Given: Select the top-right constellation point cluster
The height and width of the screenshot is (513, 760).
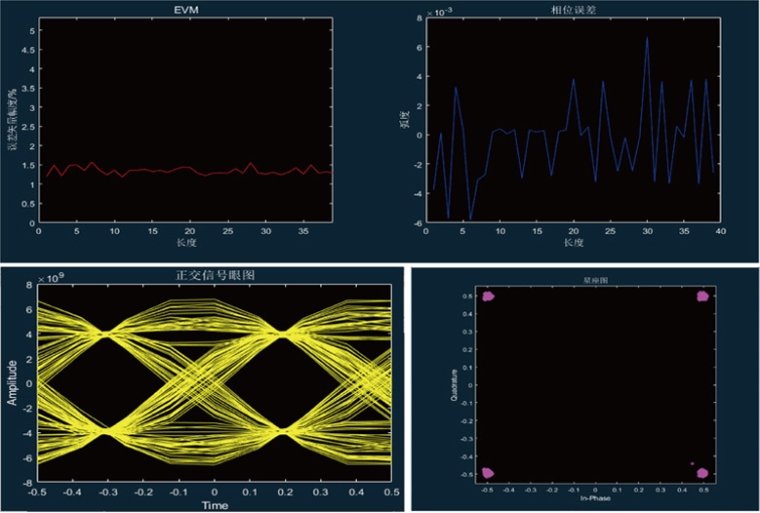Looking at the screenshot, I should point(701,297).
